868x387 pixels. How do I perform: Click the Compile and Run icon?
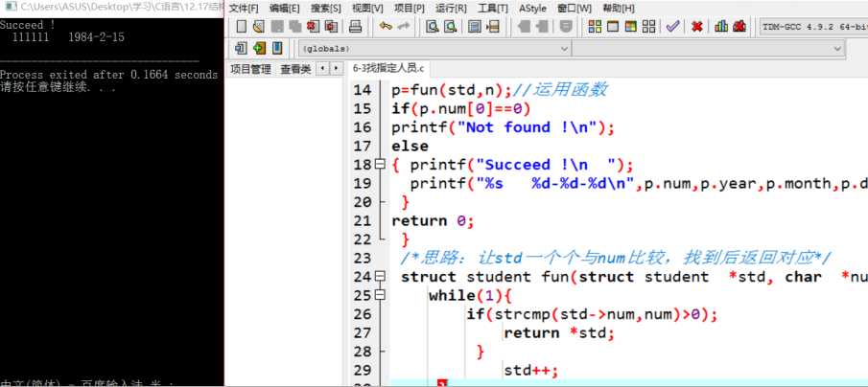tap(631, 27)
